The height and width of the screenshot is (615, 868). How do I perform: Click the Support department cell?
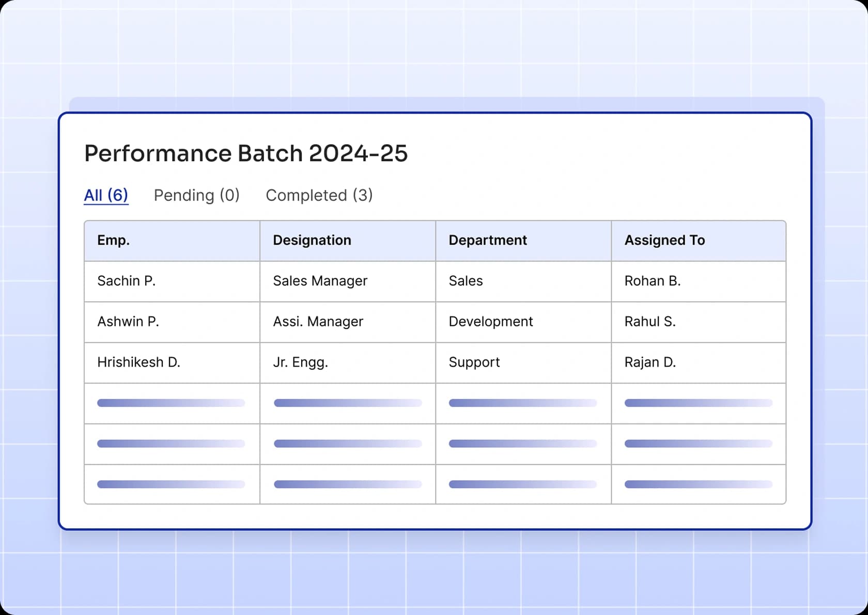[x=474, y=362]
